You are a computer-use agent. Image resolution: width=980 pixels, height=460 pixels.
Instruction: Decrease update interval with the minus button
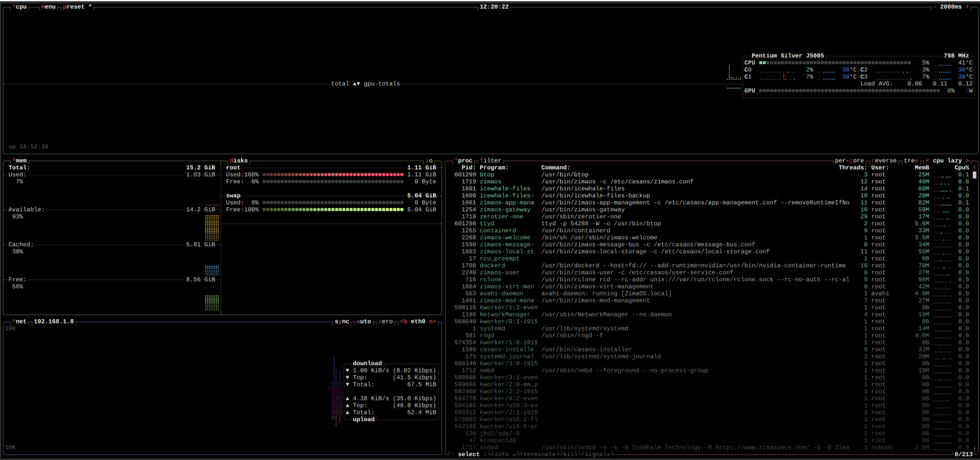935,7
